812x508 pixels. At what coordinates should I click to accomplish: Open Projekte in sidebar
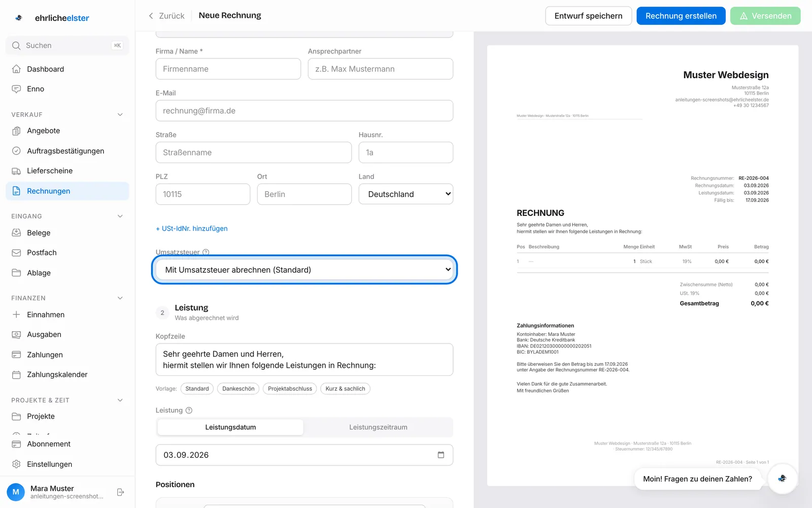click(67, 416)
